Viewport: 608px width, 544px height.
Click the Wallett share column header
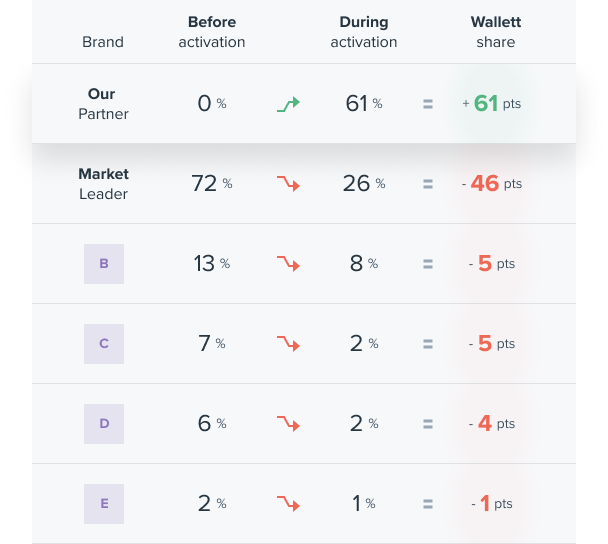click(496, 32)
